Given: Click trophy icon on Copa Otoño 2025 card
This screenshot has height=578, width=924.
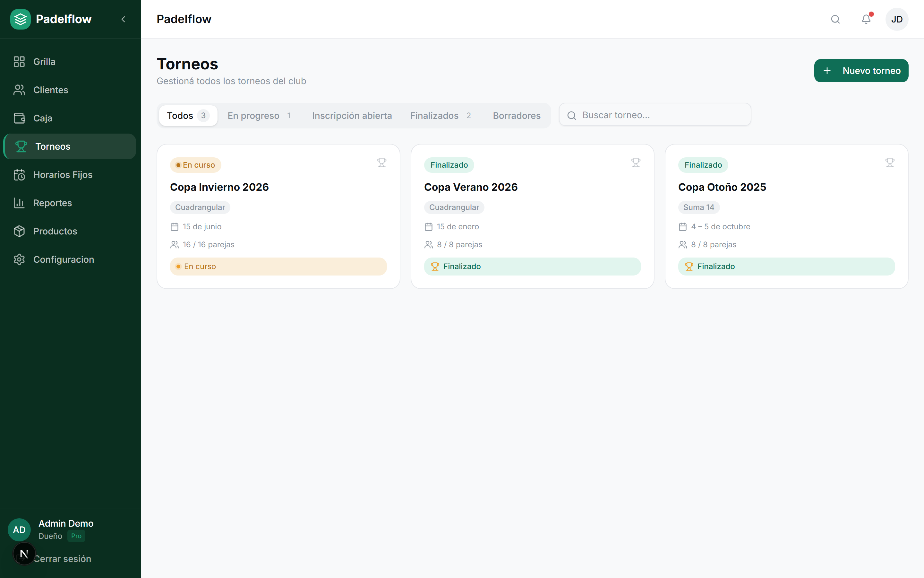Looking at the screenshot, I should [890, 163].
